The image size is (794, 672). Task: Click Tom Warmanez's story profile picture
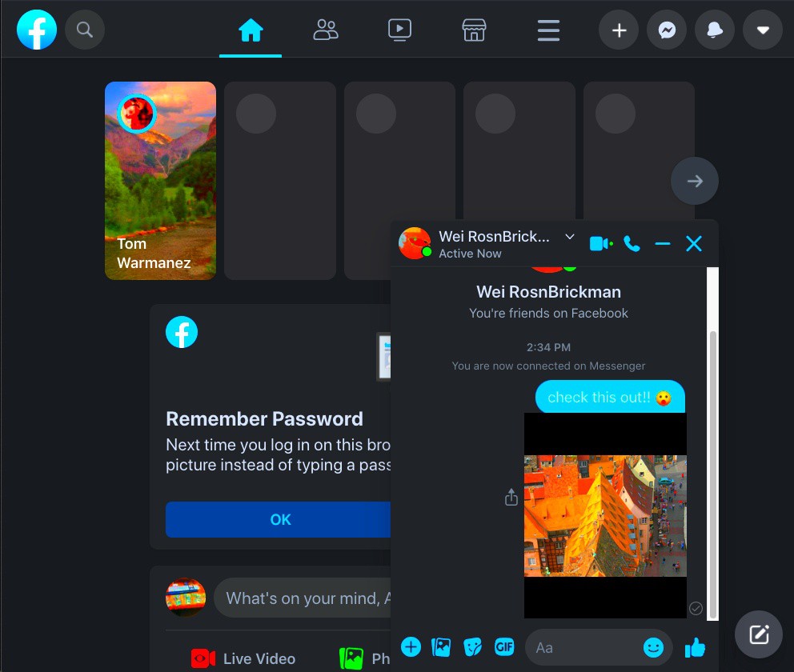click(x=137, y=113)
